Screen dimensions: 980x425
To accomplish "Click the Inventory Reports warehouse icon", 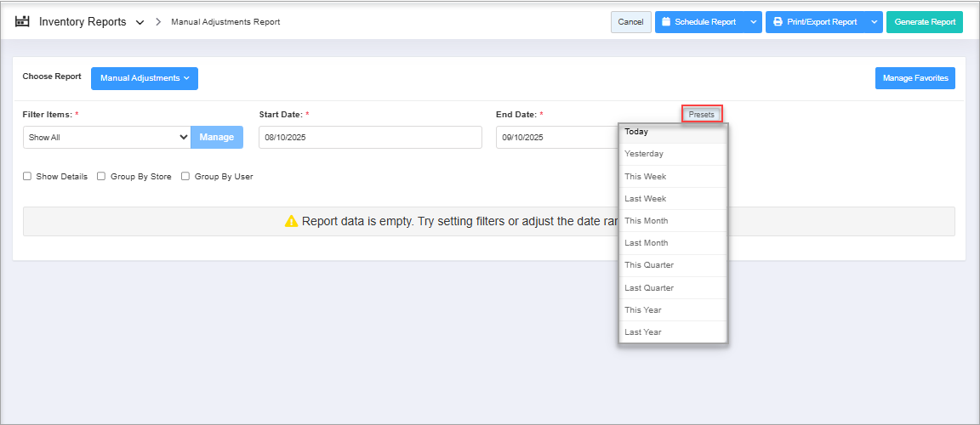I will tap(23, 21).
